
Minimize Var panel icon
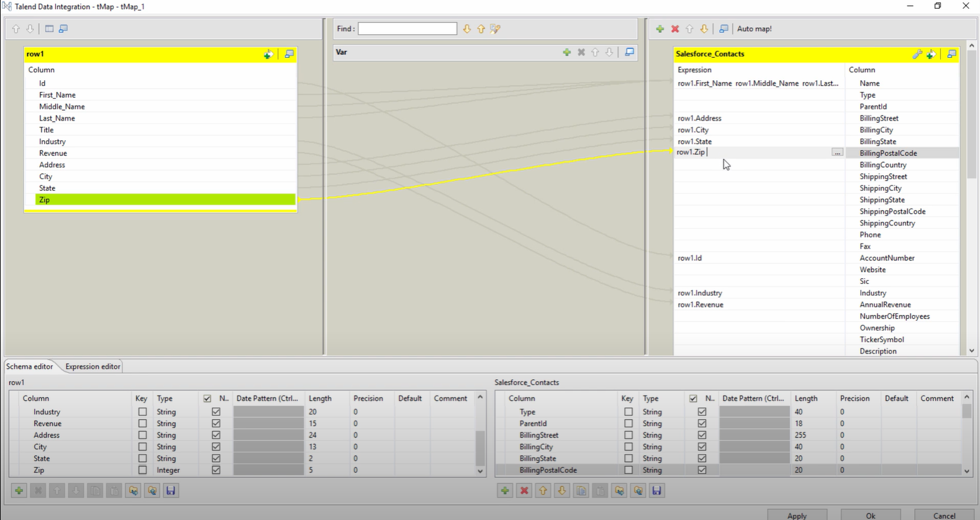coord(630,52)
